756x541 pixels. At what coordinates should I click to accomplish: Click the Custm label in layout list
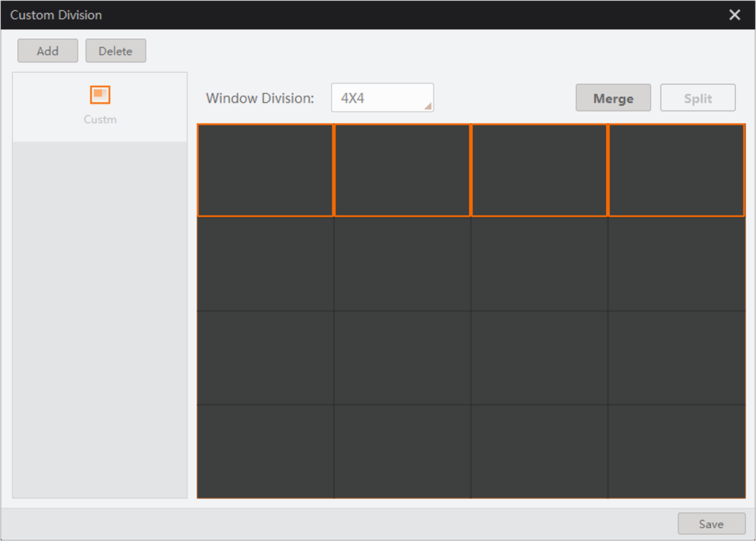(x=100, y=120)
